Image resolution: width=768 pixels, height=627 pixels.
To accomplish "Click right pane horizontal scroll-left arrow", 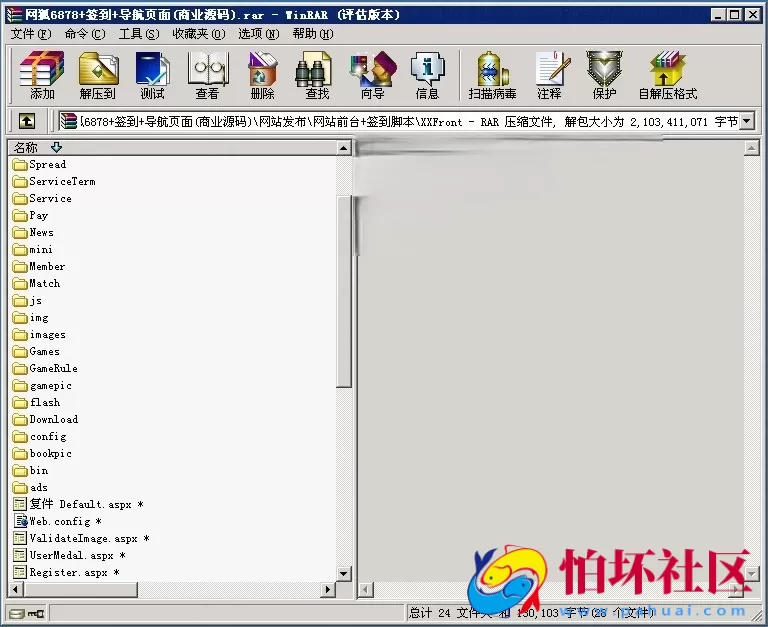I will [x=365, y=590].
